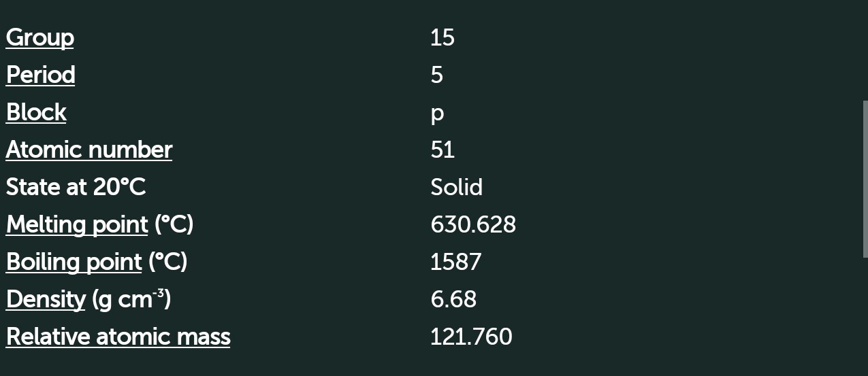Click the atomic mass value 121.760
The image size is (868, 376).
coord(470,337)
